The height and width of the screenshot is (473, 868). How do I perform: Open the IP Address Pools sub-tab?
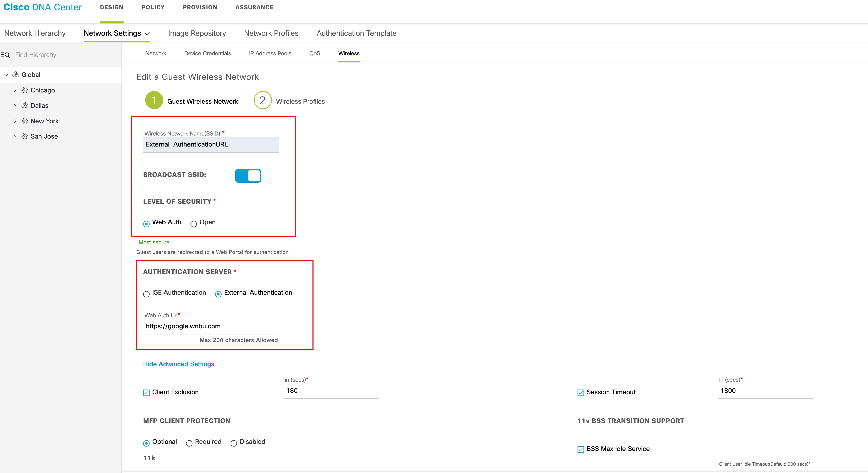(x=270, y=53)
